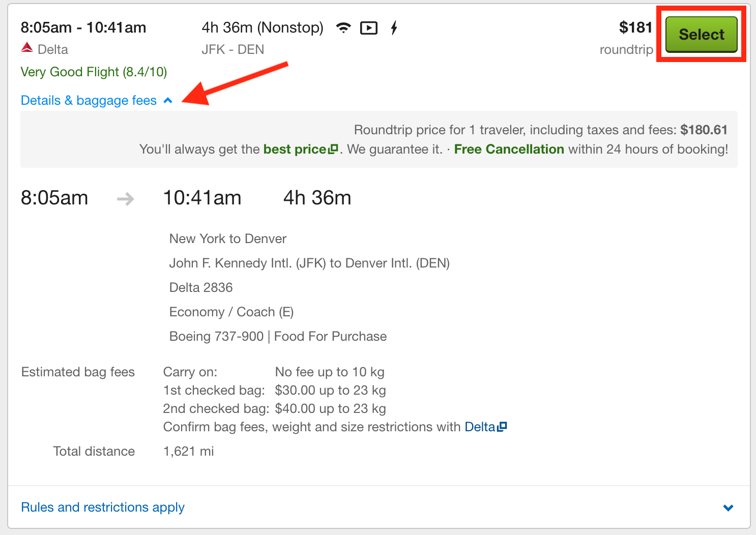
Task: Click the Very Good Flight (8.4/10) rating
Action: point(94,72)
